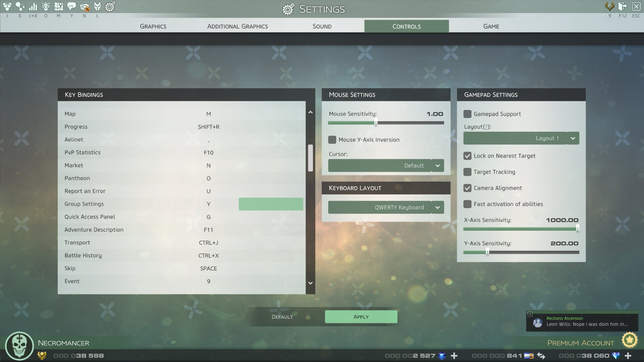Image resolution: width=644 pixels, height=362 pixels.
Task: Open the QWERTY Keyboard layout dropdown
Action: (386, 207)
